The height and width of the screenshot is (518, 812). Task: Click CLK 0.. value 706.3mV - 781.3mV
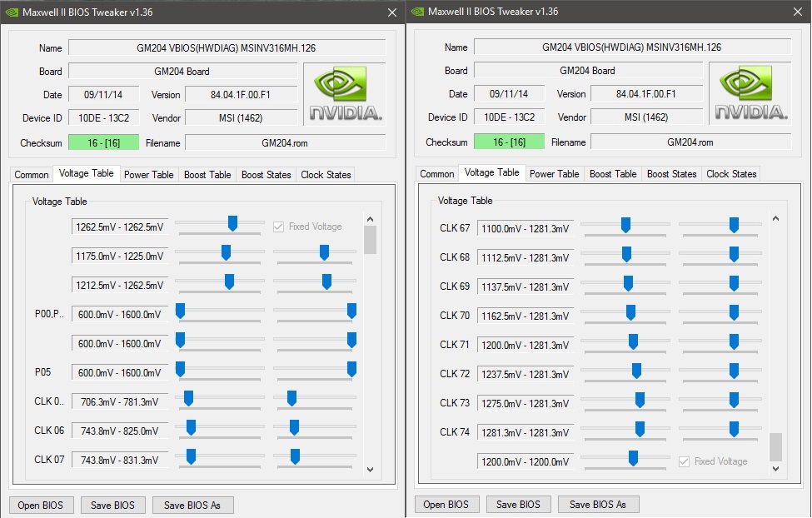pos(120,402)
